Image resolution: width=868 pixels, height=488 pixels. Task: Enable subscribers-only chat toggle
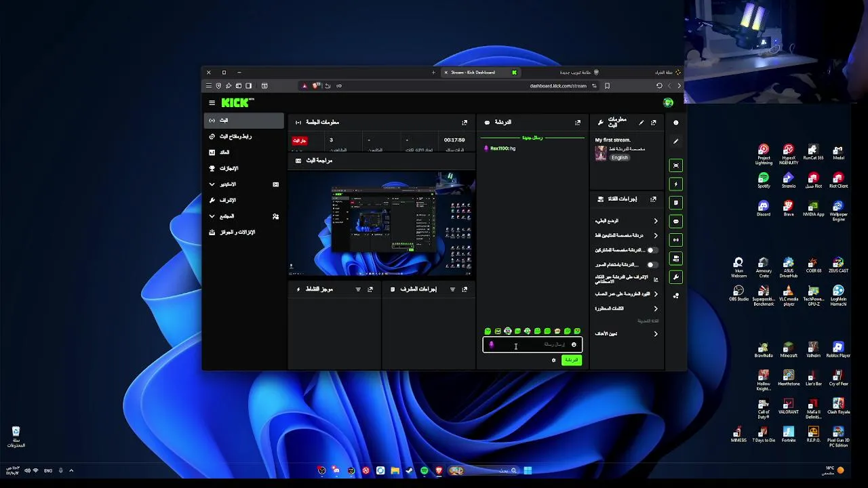pyautogui.click(x=651, y=250)
